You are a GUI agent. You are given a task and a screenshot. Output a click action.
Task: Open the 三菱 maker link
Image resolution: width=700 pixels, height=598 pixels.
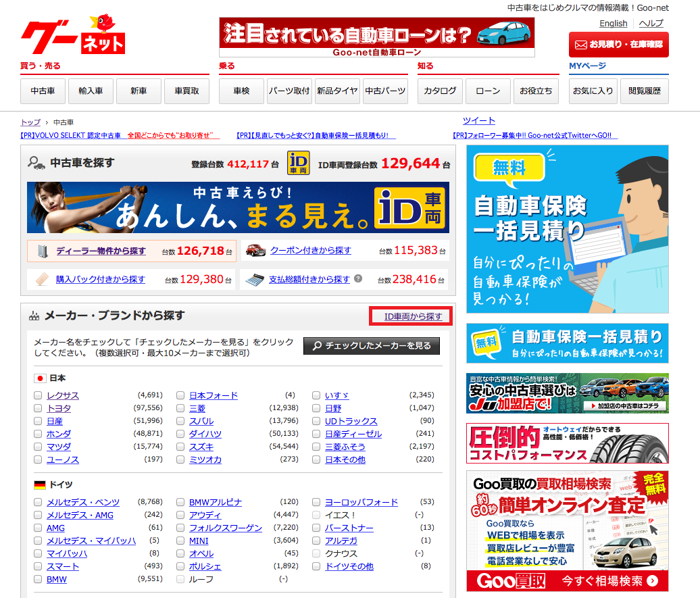[197, 408]
